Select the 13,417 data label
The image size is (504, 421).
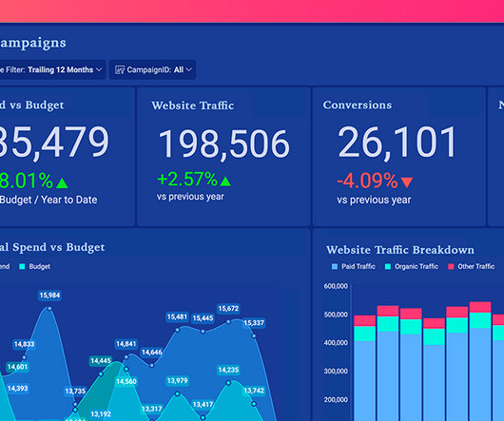tap(203, 404)
